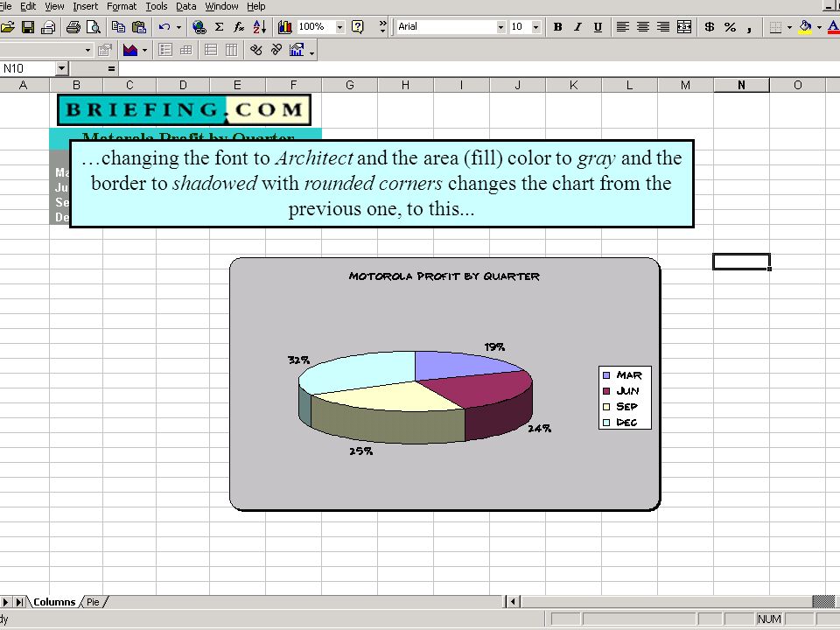Toggle Bold formatting
This screenshot has width=840, height=630.
557,27
